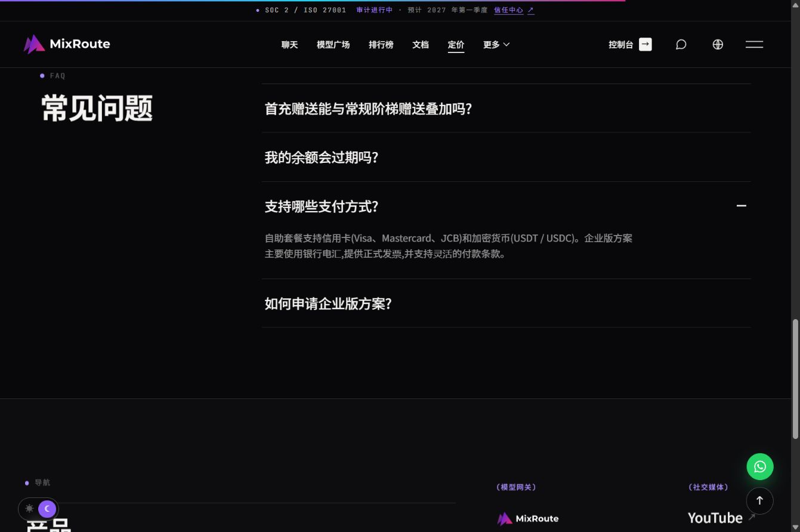Select 定价 nav item

pos(456,44)
